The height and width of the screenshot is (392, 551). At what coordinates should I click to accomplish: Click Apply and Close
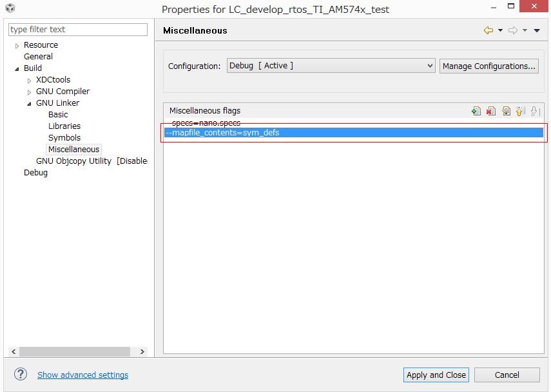tap(436, 375)
